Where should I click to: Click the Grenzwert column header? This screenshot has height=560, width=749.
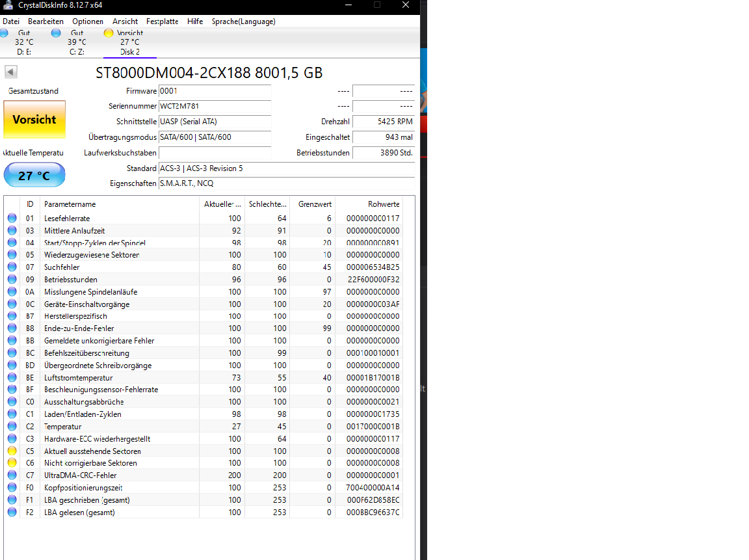point(312,204)
